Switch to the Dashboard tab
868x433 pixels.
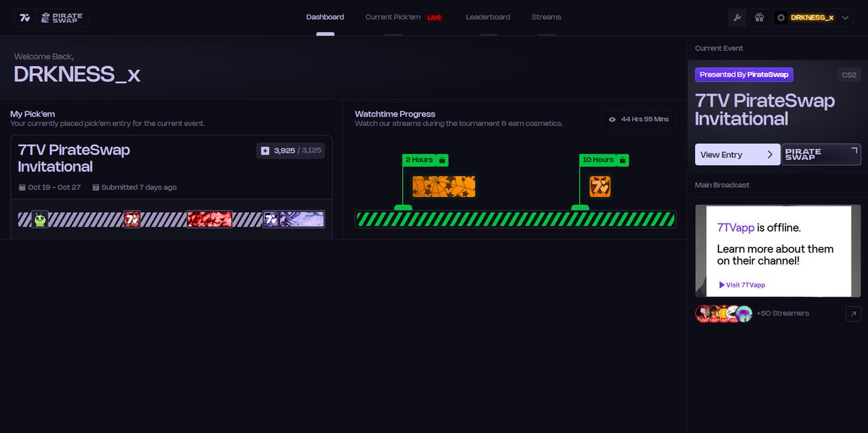click(325, 17)
